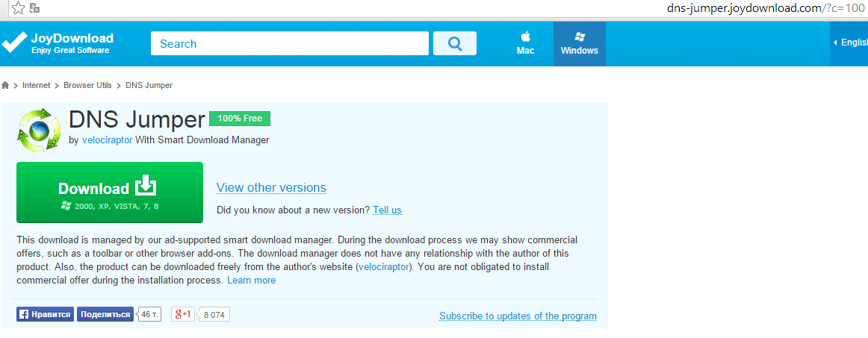Click the translate page icon
This screenshot has height=338, width=868.
(34, 7)
